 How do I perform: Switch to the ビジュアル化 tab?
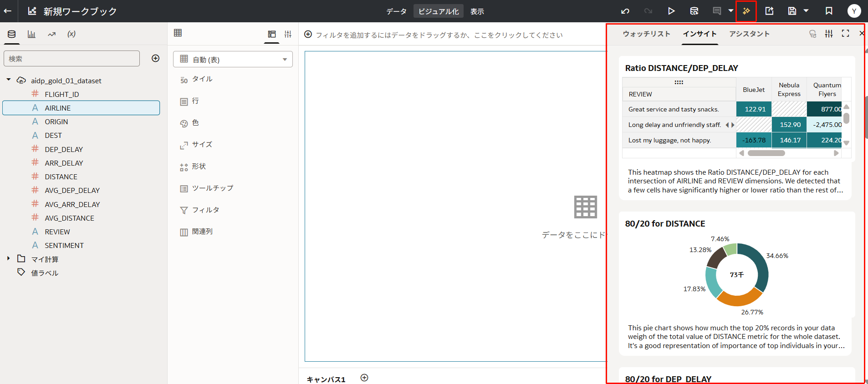(x=439, y=11)
